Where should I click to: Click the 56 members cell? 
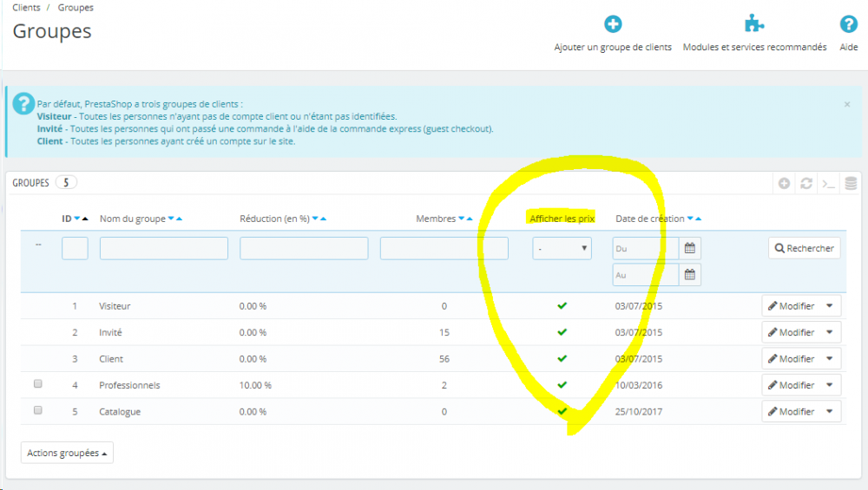[444, 359]
